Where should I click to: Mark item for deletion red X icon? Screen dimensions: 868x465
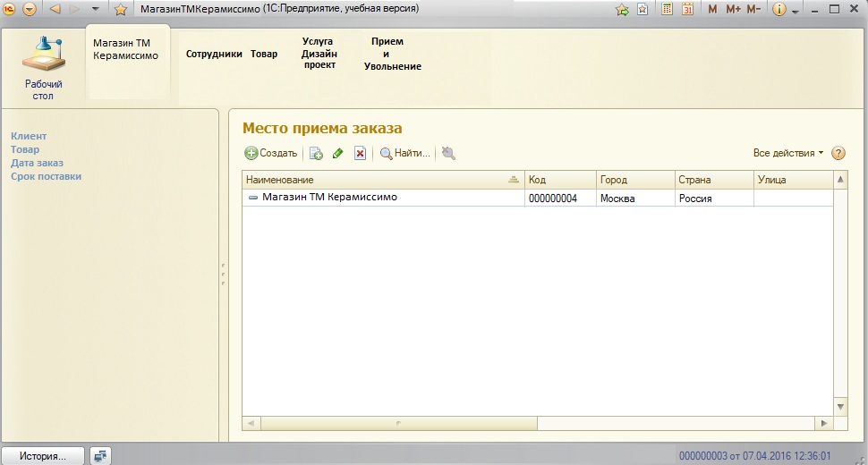coord(360,153)
